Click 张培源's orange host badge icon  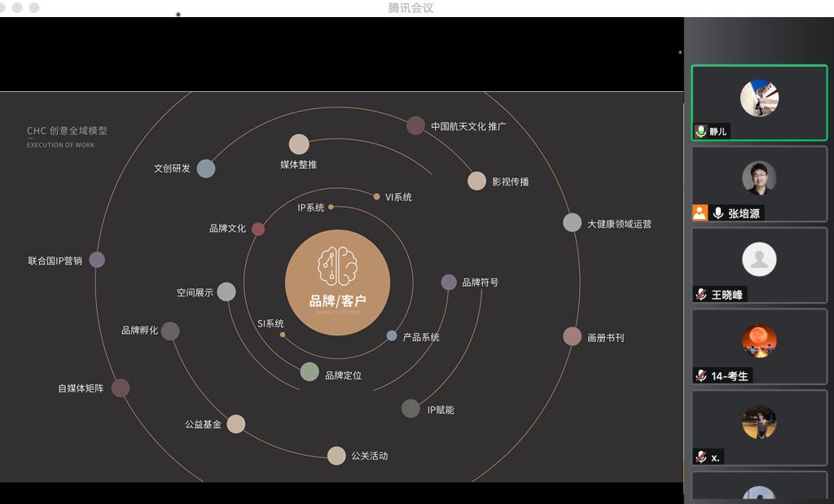point(700,213)
